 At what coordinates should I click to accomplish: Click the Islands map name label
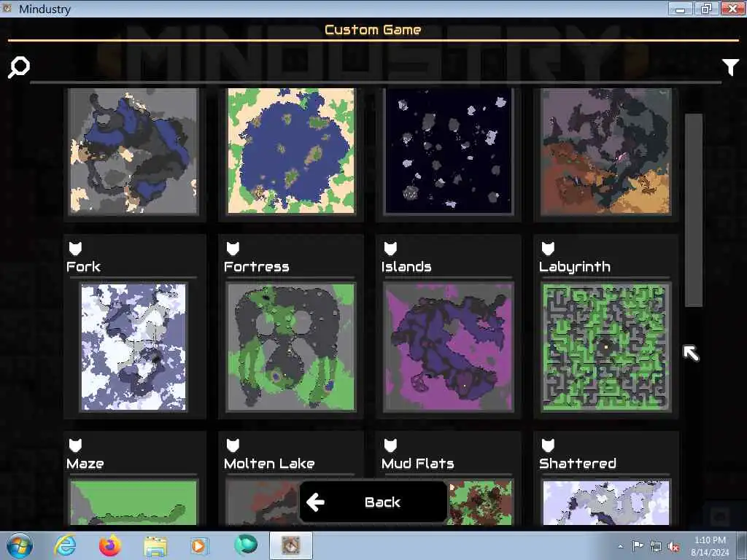click(x=406, y=267)
